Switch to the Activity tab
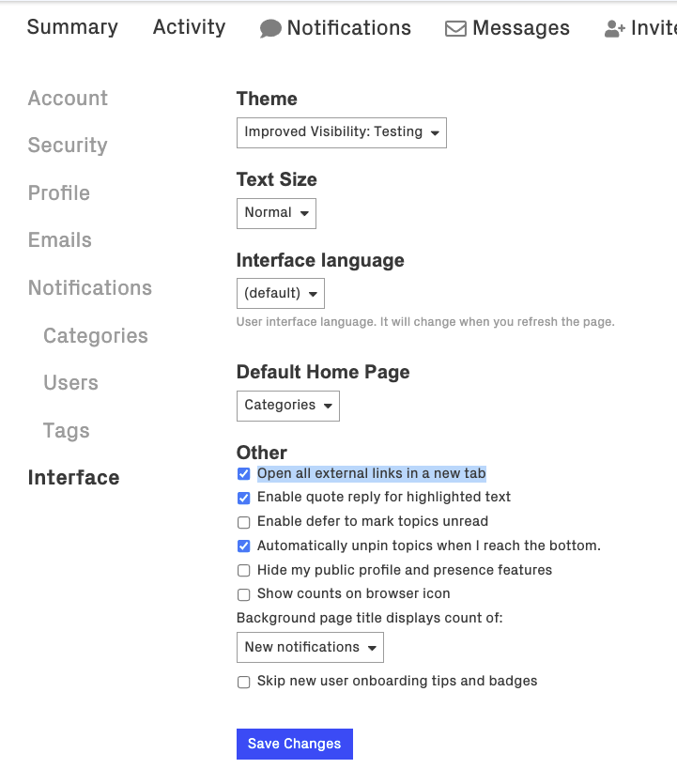Screen dimensions: 677x784 point(189,27)
